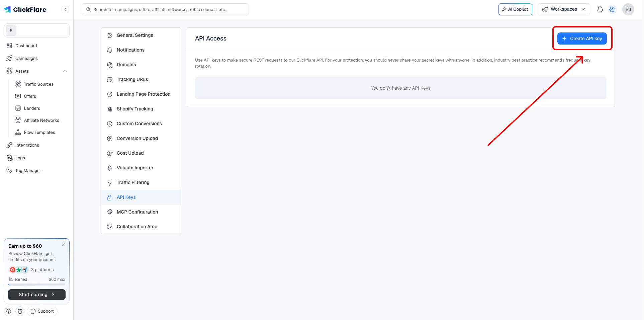
Task: Click the Conversion Upload arrow icon
Action: click(110, 139)
